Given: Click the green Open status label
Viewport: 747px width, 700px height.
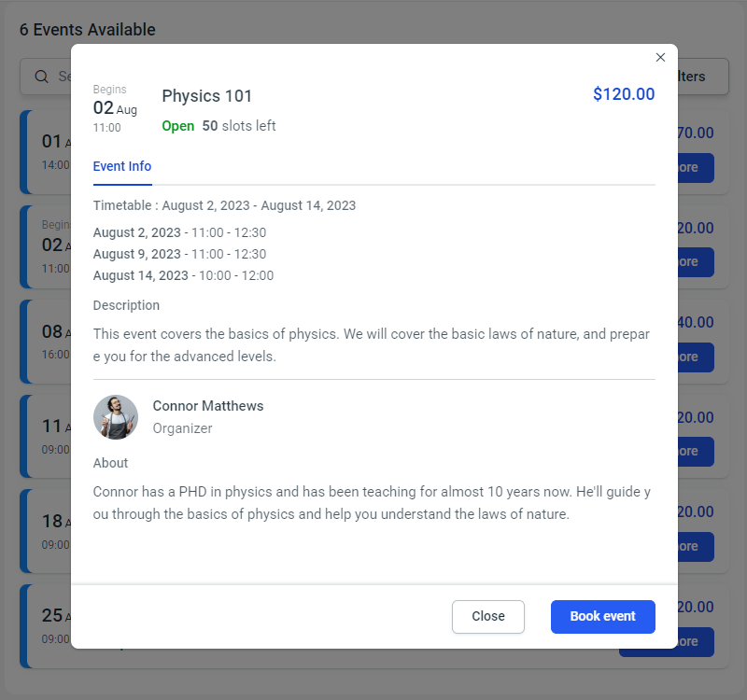Looking at the screenshot, I should tap(178, 126).
